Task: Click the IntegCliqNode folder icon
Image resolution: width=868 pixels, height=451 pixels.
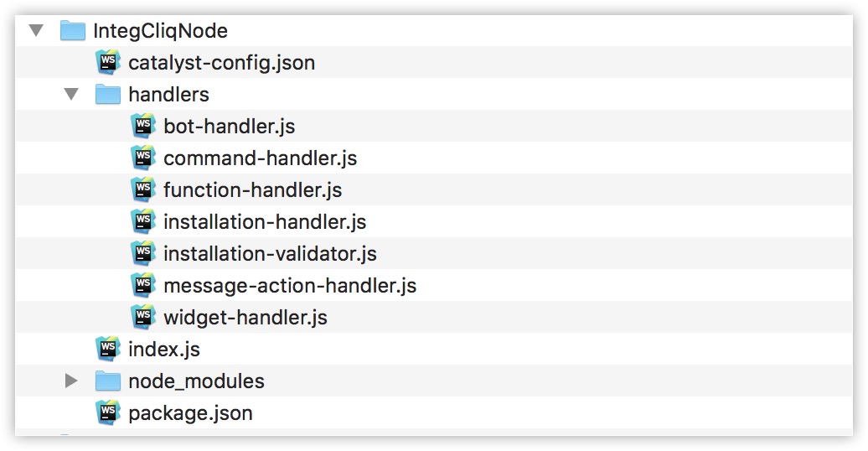Action: click(x=73, y=30)
